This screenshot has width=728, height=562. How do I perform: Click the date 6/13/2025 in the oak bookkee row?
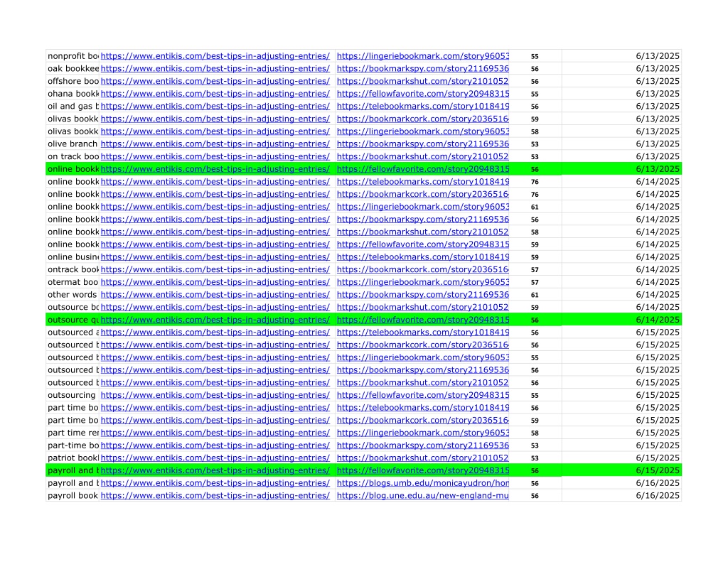[x=658, y=69]
